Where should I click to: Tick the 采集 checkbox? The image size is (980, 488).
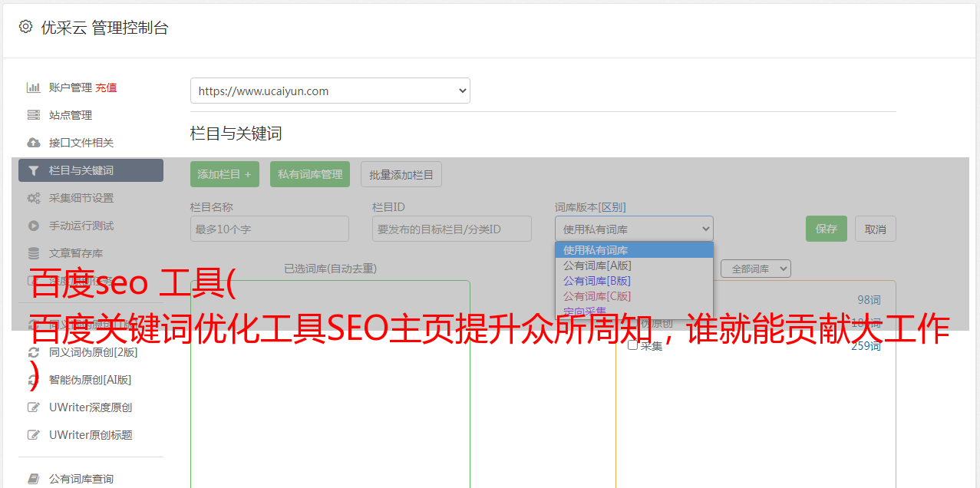[x=633, y=345]
